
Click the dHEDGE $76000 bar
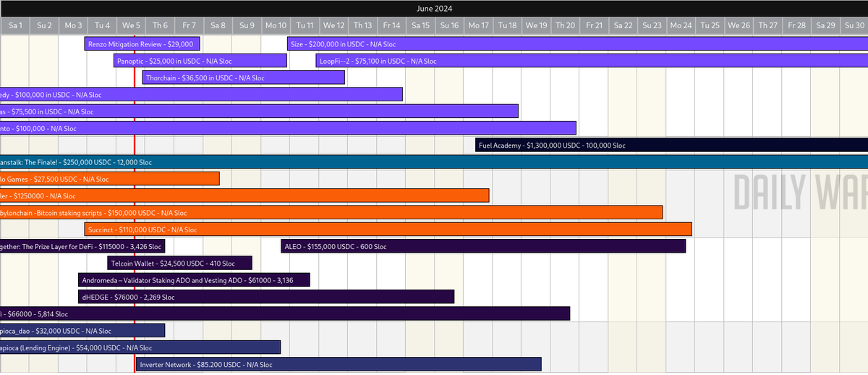266,297
